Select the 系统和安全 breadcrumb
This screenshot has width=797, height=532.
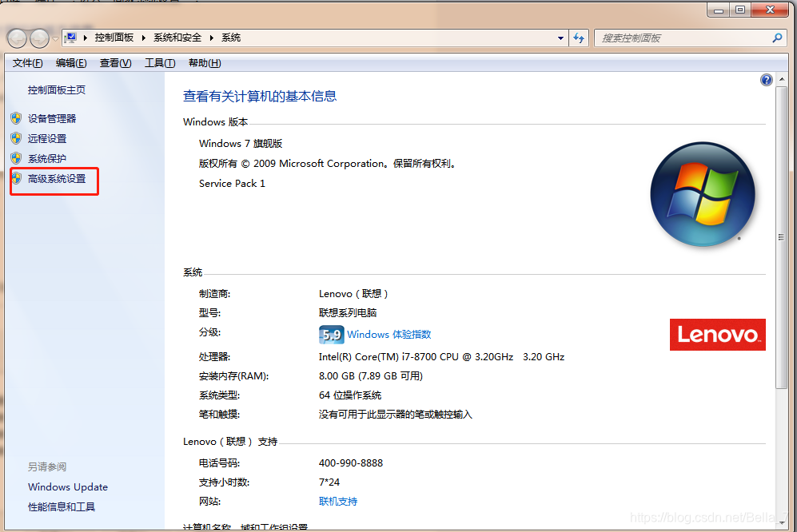(x=177, y=38)
